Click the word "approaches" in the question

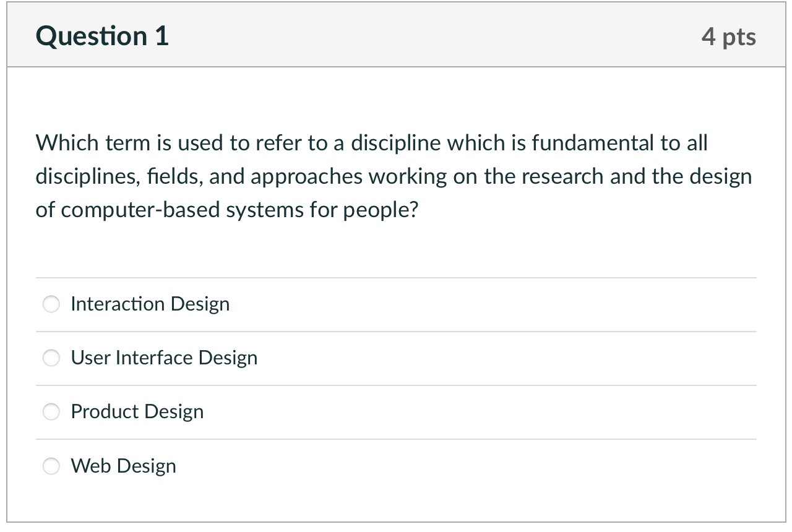pyautogui.click(x=308, y=177)
